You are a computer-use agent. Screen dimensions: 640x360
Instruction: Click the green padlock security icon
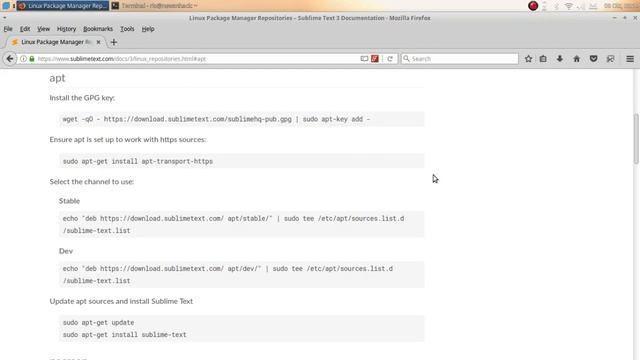click(32, 59)
